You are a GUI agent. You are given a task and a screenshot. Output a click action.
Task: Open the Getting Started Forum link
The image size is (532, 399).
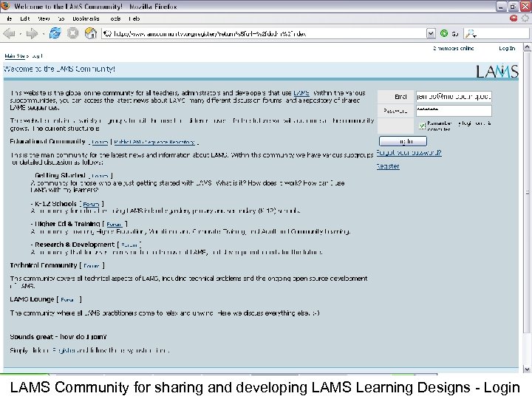[100, 176]
